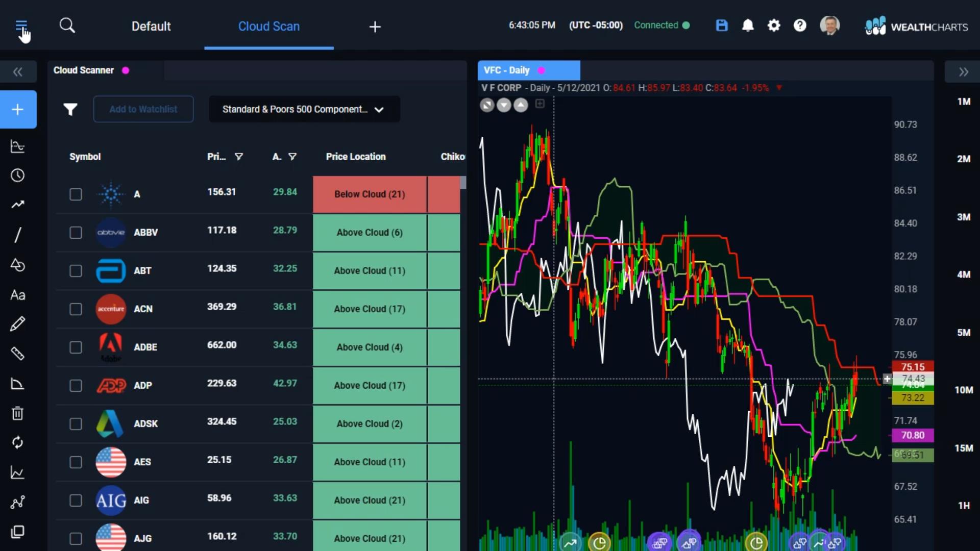This screenshot has width=980, height=551.
Task: Select the VFC - Daily chart tab
Action: click(x=529, y=70)
